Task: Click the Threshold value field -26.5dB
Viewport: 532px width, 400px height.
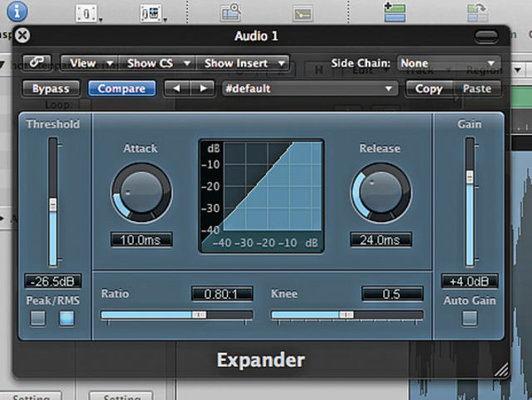Action: pos(53,281)
